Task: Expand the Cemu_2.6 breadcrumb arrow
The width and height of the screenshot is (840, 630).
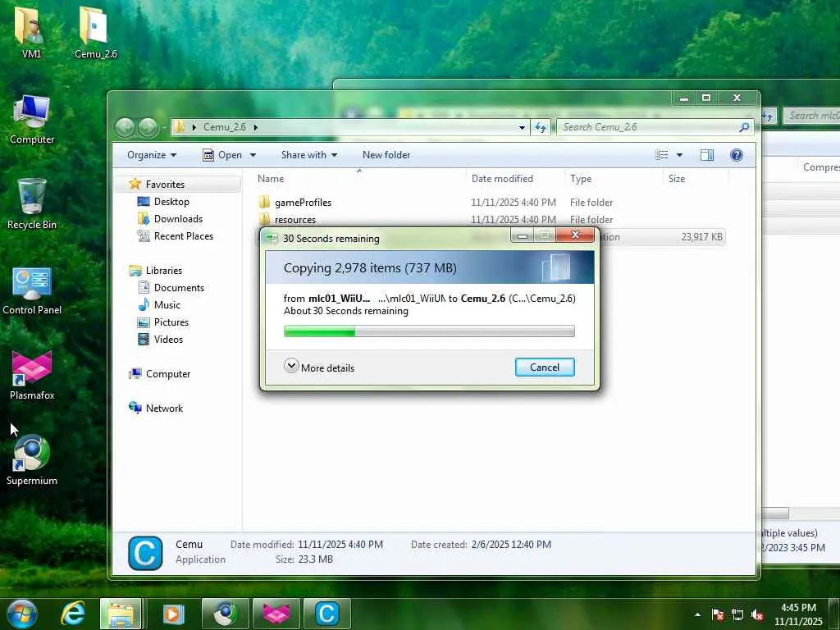Action: point(256,127)
